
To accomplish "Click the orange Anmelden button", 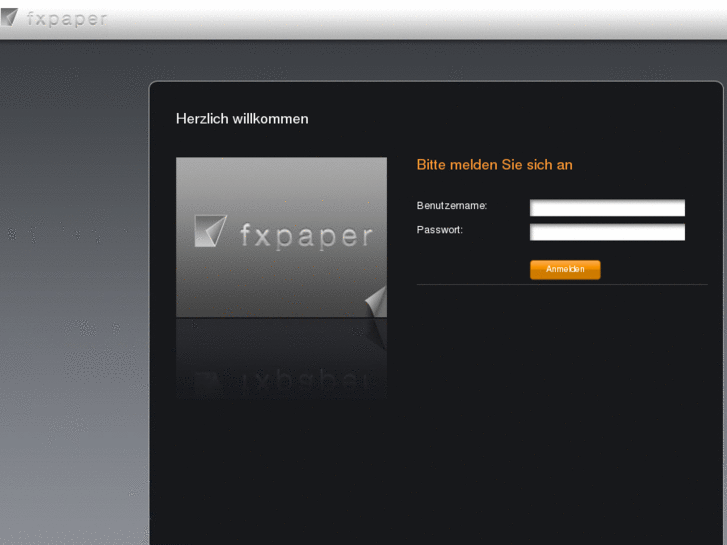I will 565,269.
